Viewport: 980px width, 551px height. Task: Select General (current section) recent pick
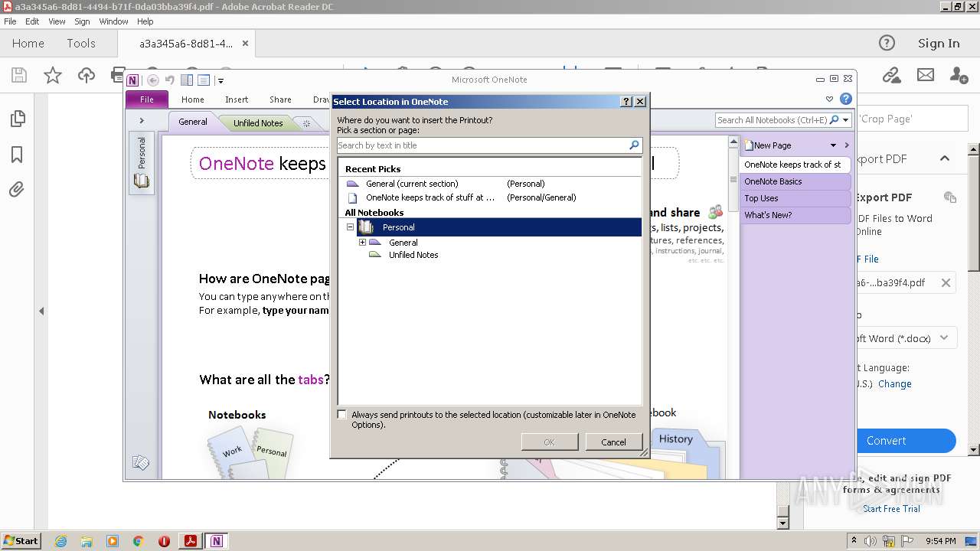[x=412, y=184]
